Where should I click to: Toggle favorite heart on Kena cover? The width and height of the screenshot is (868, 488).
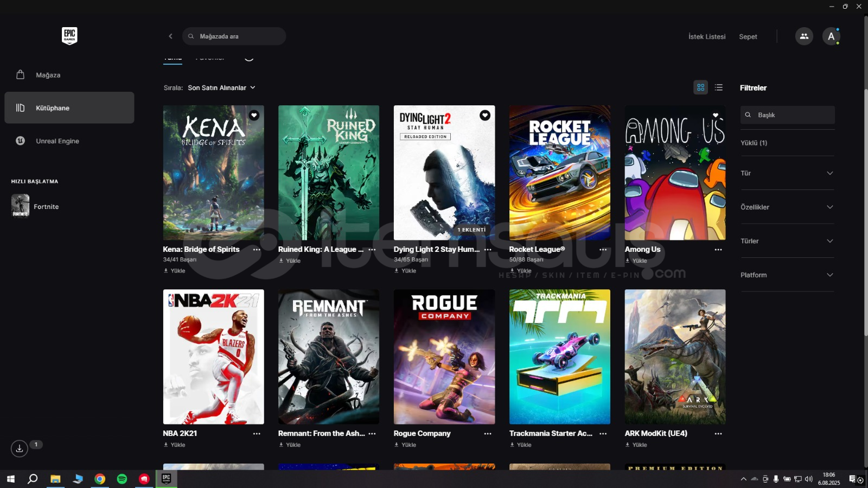pos(254,115)
